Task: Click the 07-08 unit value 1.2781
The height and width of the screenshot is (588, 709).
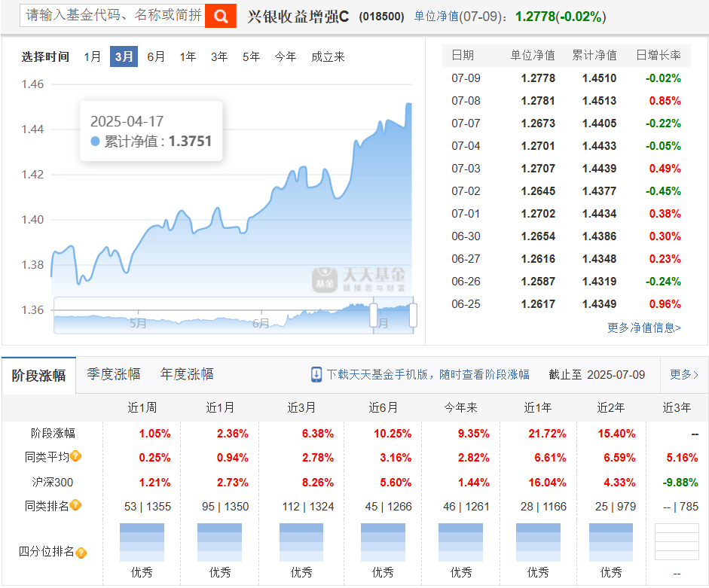Action: point(538,101)
